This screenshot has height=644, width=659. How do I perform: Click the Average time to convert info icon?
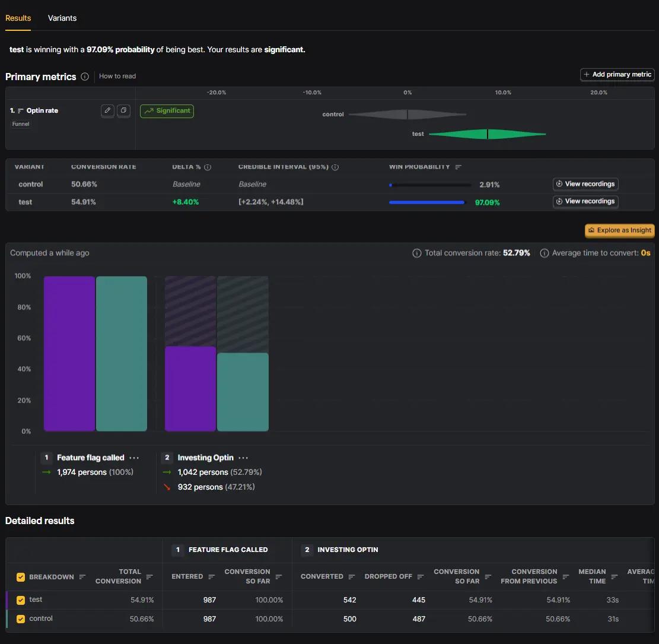(x=545, y=253)
